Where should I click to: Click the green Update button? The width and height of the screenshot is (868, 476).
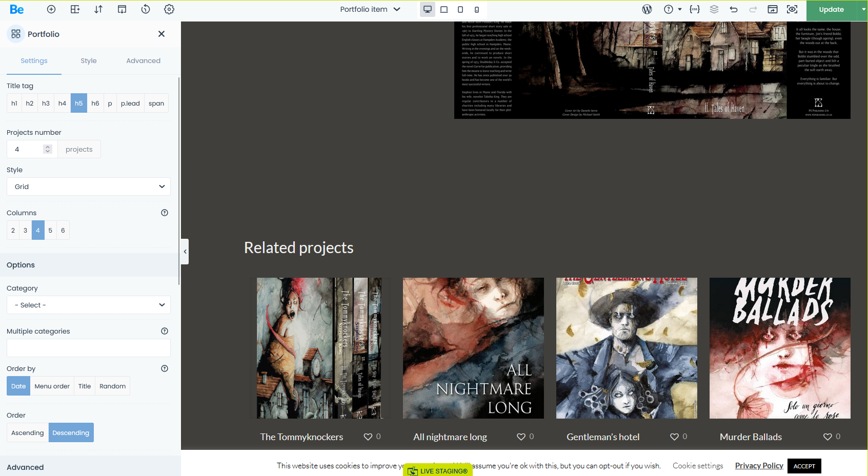(x=831, y=10)
